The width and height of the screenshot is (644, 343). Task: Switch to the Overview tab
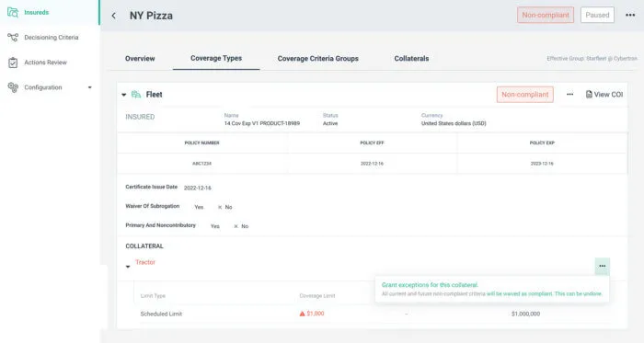tap(140, 59)
